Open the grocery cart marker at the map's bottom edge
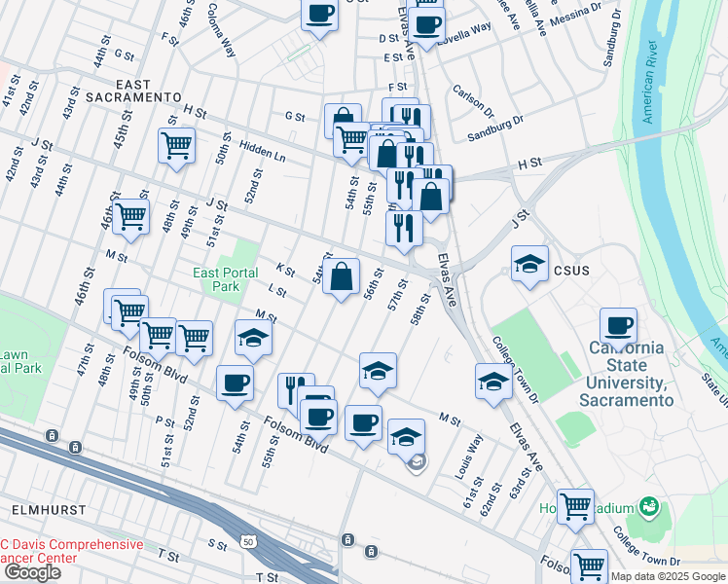Image resolution: width=728 pixels, height=584 pixels. coord(589,566)
